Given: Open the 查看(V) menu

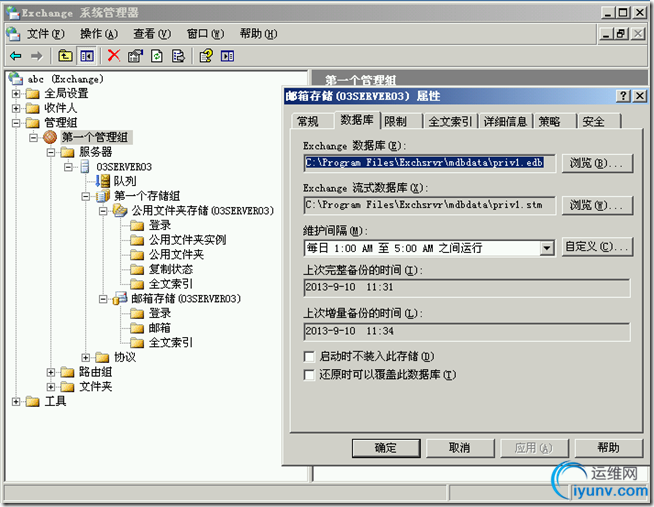Looking at the screenshot, I should tap(152, 34).
